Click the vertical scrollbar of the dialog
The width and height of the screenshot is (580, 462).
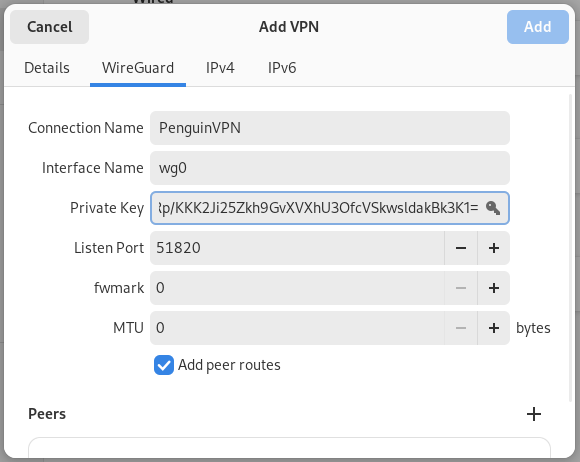570,248
